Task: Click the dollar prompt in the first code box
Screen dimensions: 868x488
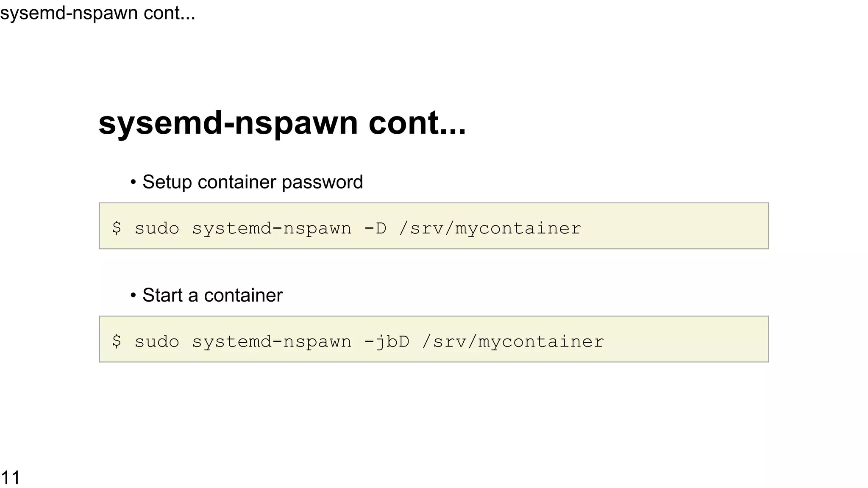Action: [x=117, y=228]
